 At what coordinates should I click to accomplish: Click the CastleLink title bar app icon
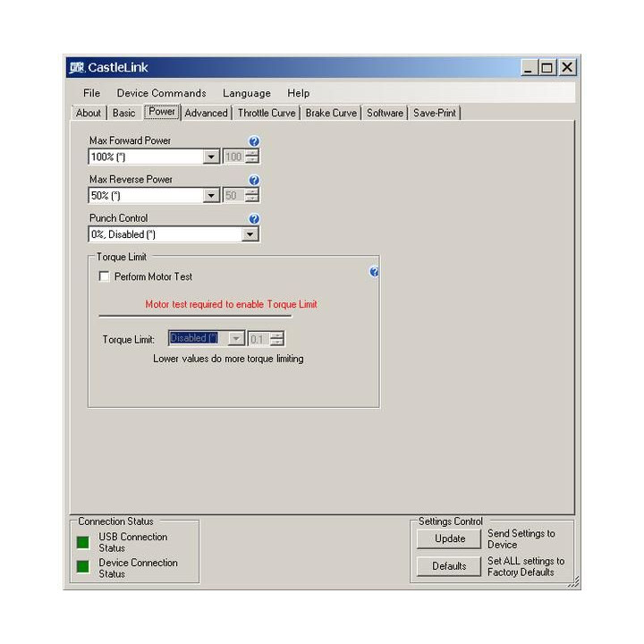click(77, 67)
